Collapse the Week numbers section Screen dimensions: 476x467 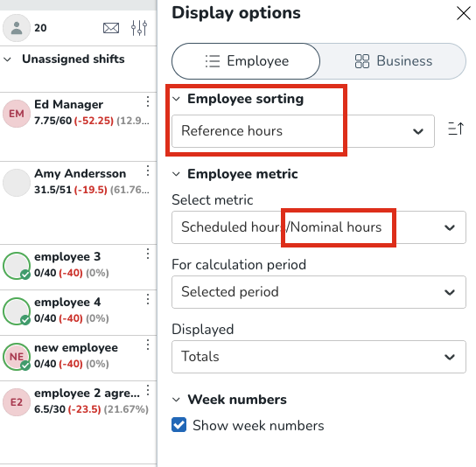(x=177, y=400)
